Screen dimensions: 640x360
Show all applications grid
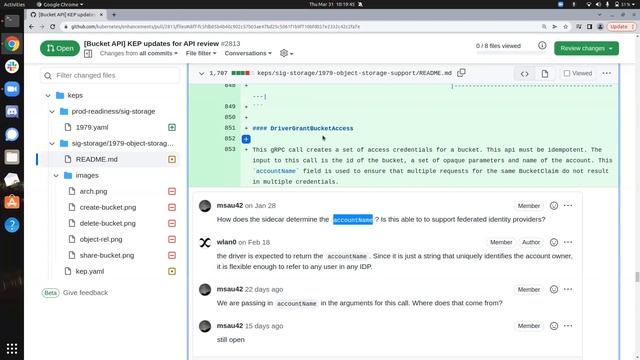[x=12, y=349]
